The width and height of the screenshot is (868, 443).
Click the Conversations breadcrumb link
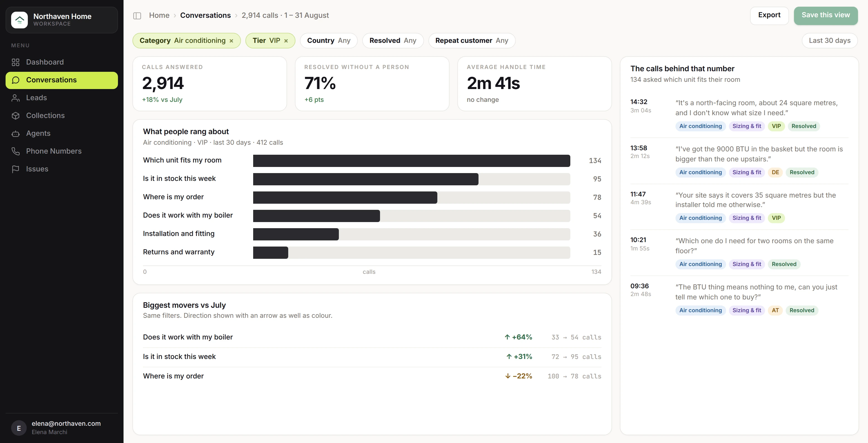coord(205,16)
